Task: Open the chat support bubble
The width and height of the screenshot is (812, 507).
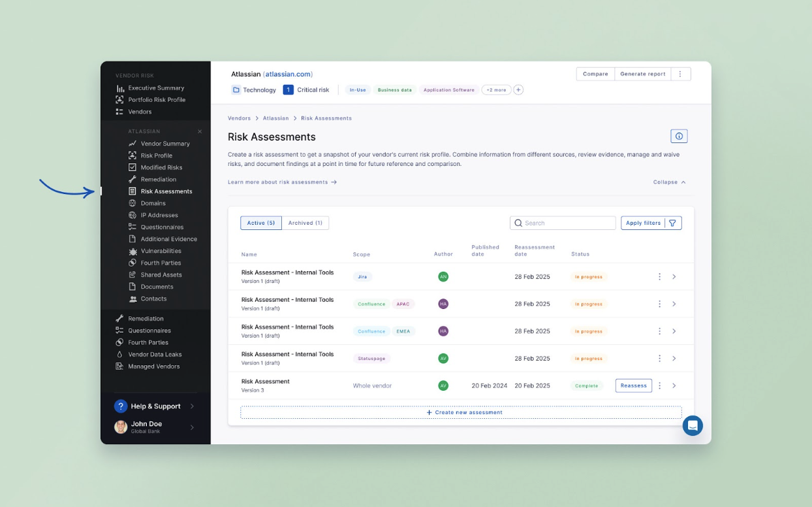Action: pyautogui.click(x=693, y=425)
